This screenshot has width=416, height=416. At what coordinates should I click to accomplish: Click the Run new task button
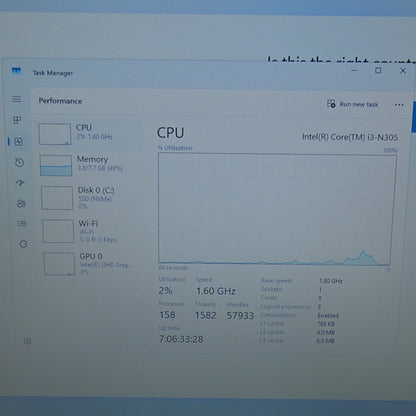point(352,104)
